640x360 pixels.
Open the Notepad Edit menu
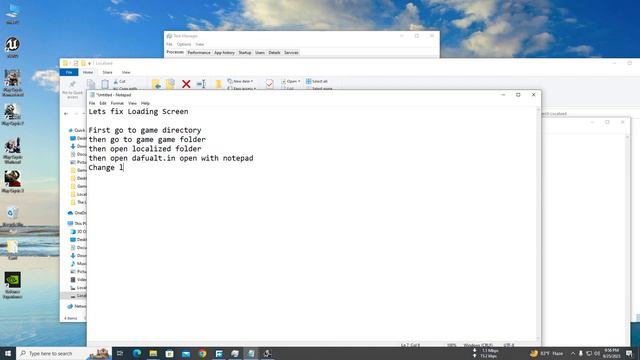point(103,103)
